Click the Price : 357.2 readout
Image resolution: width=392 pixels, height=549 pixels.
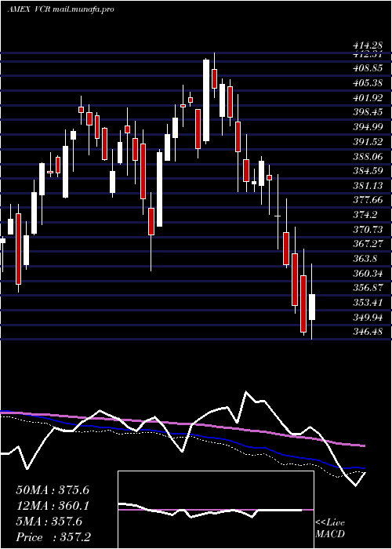pos(53,537)
